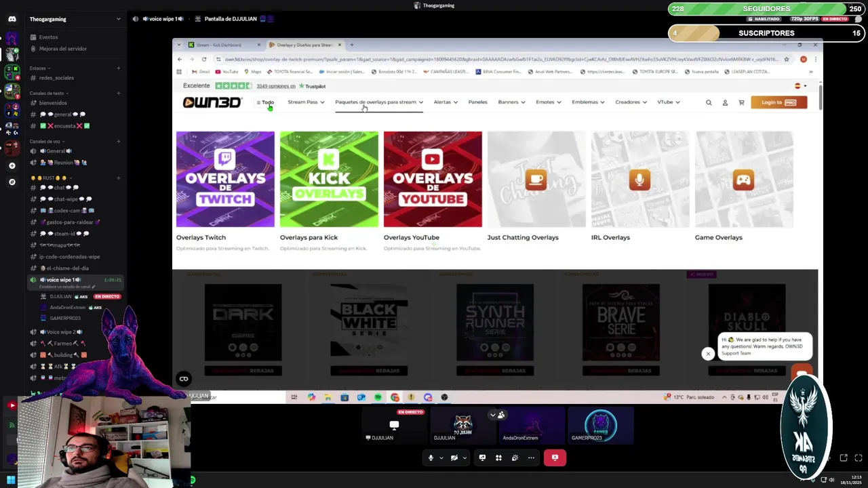Image resolution: width=868 pixels, height=488 pixels.
Task: Open the Kick Overlays thumbnail
Action: [329, 180]
